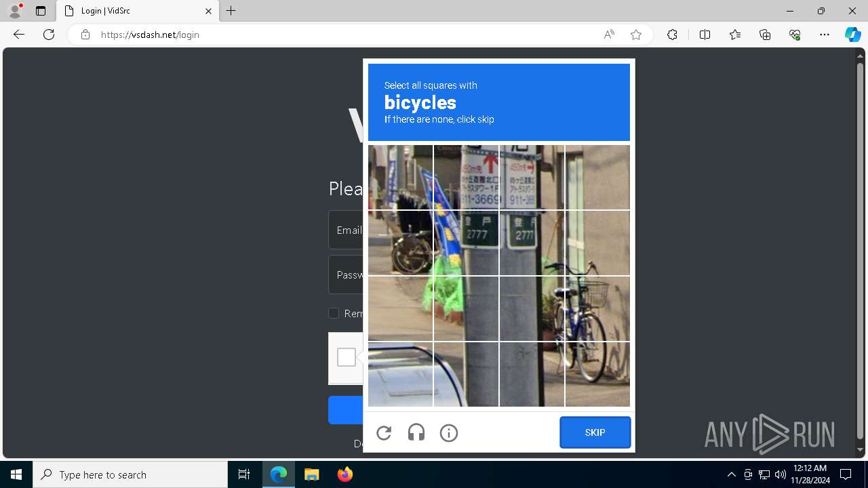Refresh the captcha challenge image

(x=384, y=432)
